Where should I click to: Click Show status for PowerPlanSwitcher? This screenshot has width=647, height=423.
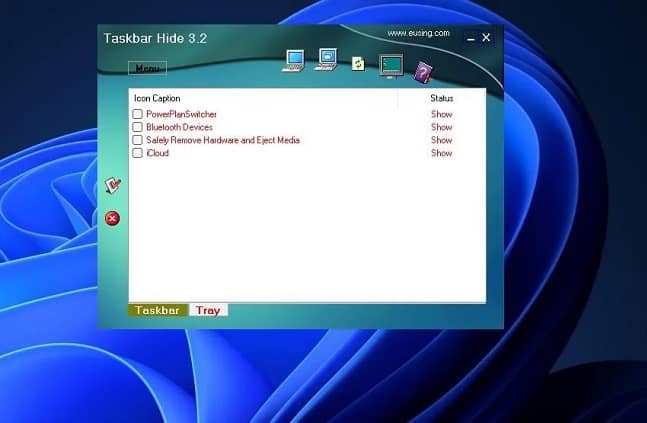coord(442,114)
